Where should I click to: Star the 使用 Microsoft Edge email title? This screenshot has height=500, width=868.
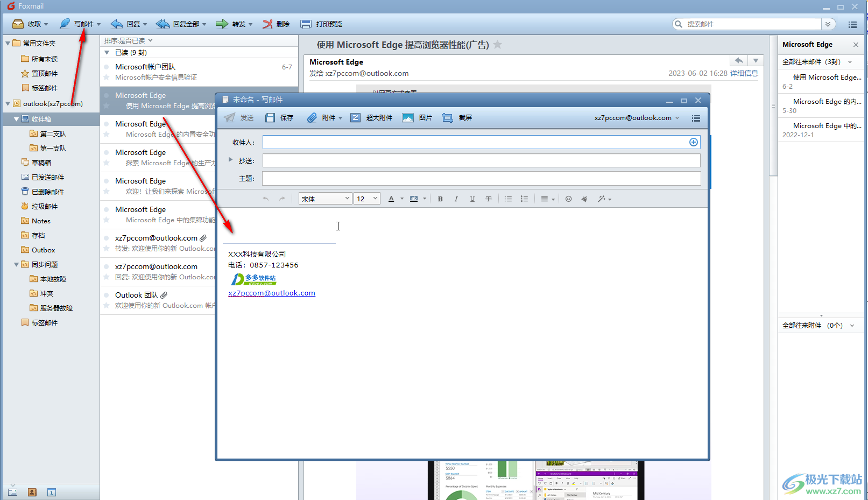click(x=498, y=45)
